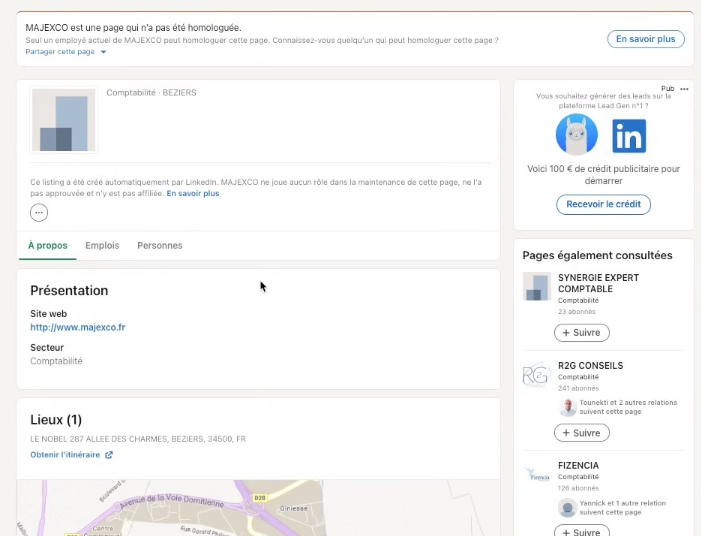
Task: Open the ad options three-dot menu next to Pub
Action: click(684, 89)
